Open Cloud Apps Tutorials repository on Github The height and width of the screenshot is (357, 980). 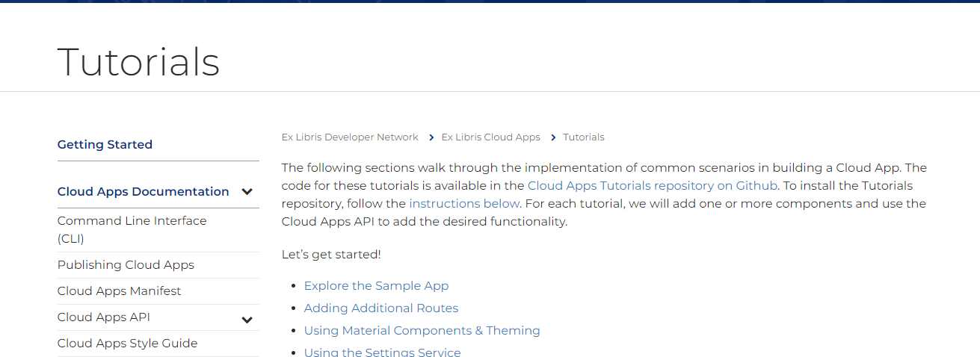point(653,185)
